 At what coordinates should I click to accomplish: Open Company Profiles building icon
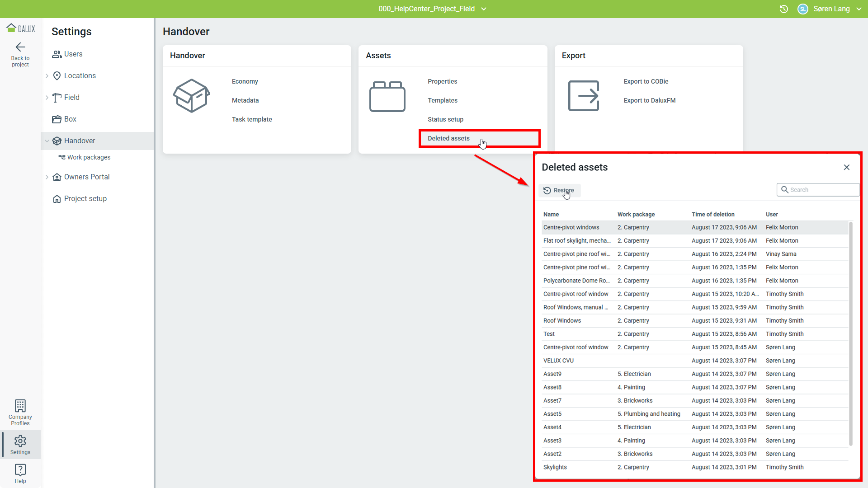20,405
